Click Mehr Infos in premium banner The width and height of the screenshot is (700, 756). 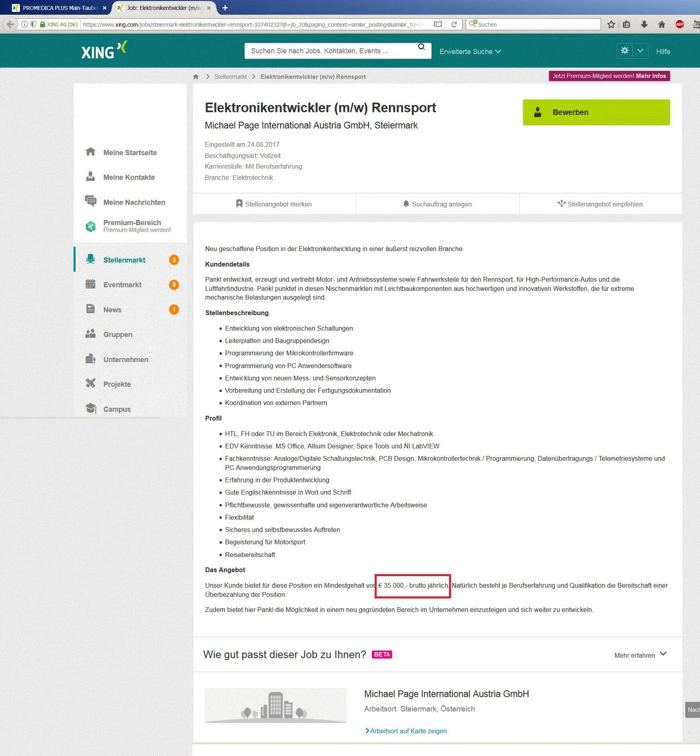pos(651,76)
